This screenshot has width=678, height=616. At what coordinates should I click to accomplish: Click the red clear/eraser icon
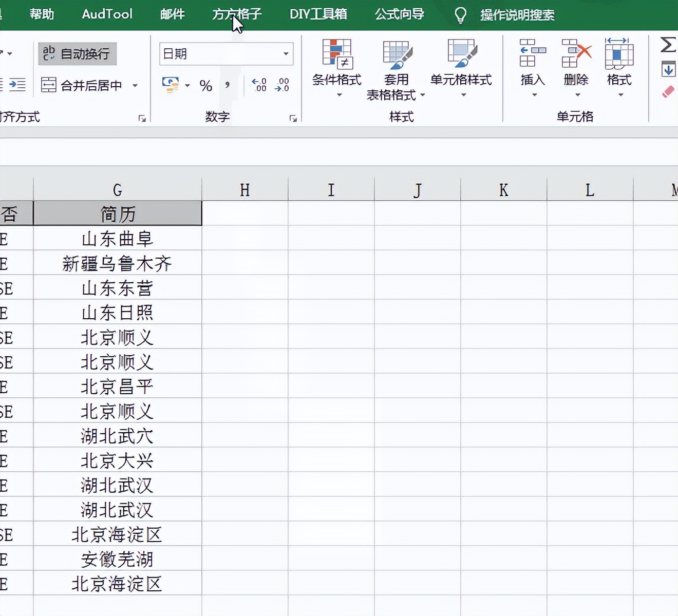(668, 91)
